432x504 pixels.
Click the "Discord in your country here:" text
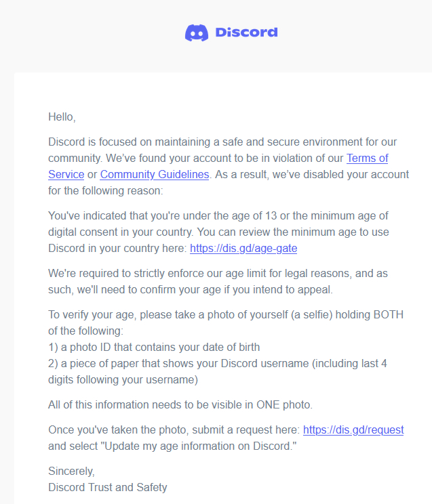pos(117,249)
